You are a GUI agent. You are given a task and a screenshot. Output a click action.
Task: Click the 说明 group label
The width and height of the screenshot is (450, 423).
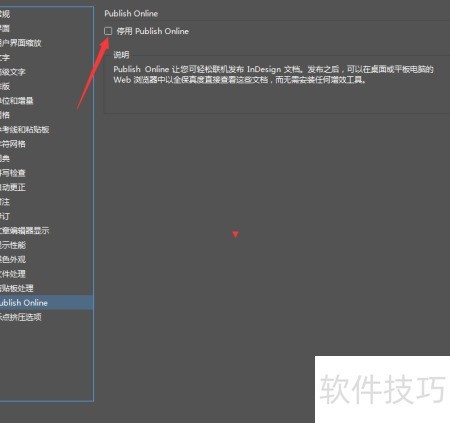click(121, 55)
